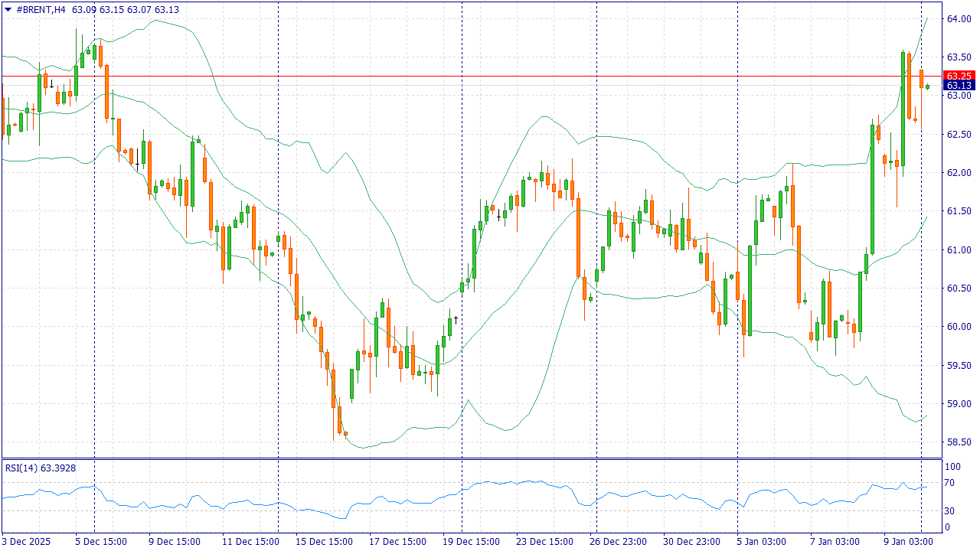Click the 3 Dec 2025 date label
This screenshot has height=551, width=980.
point(27,542)
